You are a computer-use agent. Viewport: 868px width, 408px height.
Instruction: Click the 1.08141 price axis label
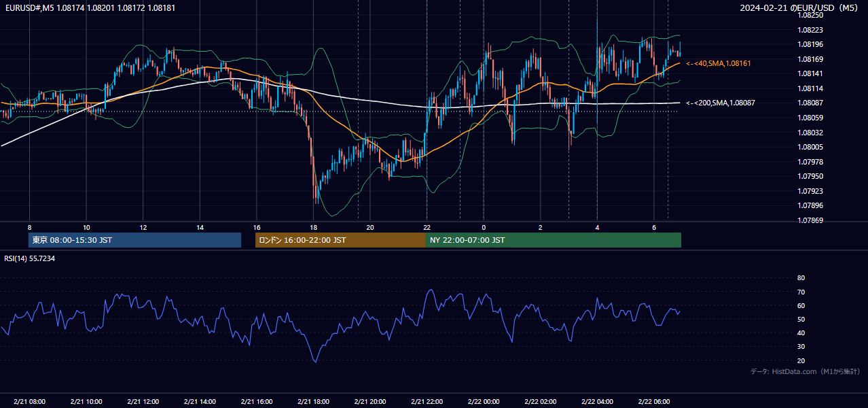810,73
